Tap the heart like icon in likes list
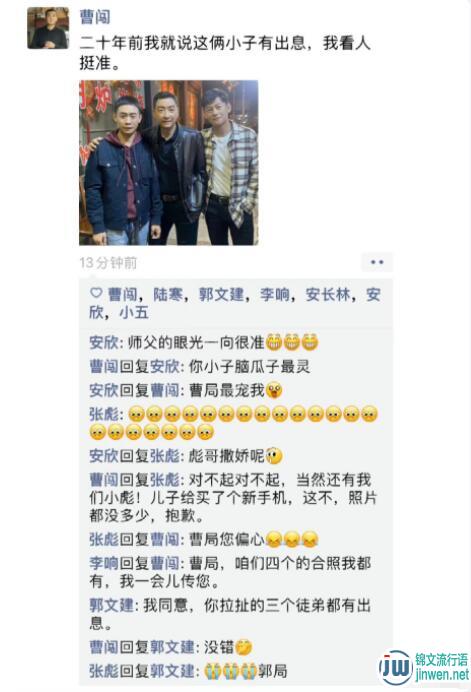 point(96,293)
